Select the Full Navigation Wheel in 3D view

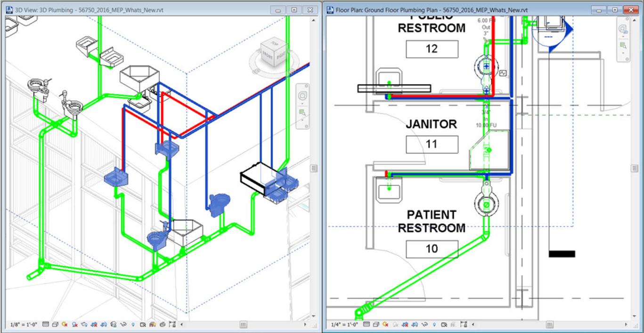point(302,96)
